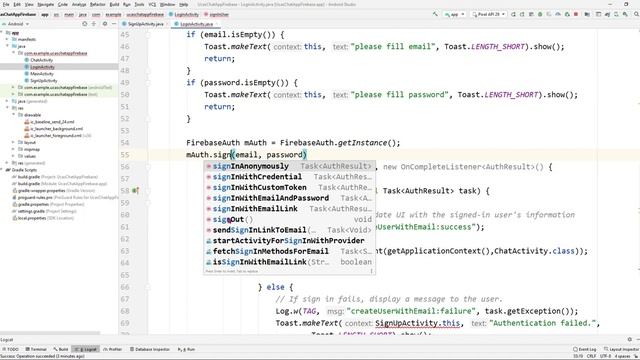Open the Navigate menu
This screenshot has height=360, width=640.
click(46, 4)
